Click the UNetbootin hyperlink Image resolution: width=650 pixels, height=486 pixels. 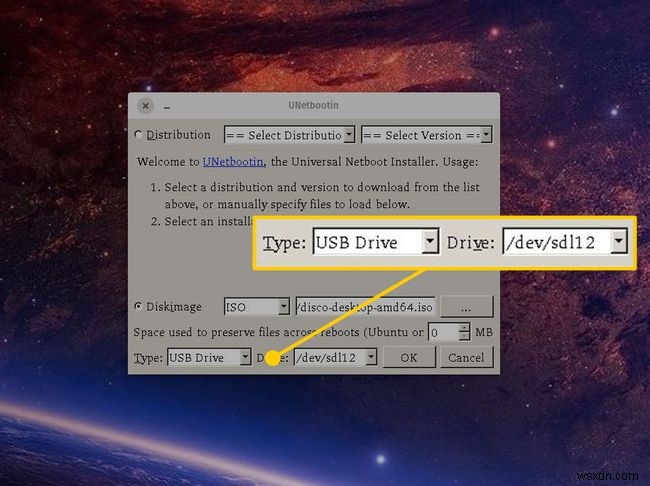point(233,162)
